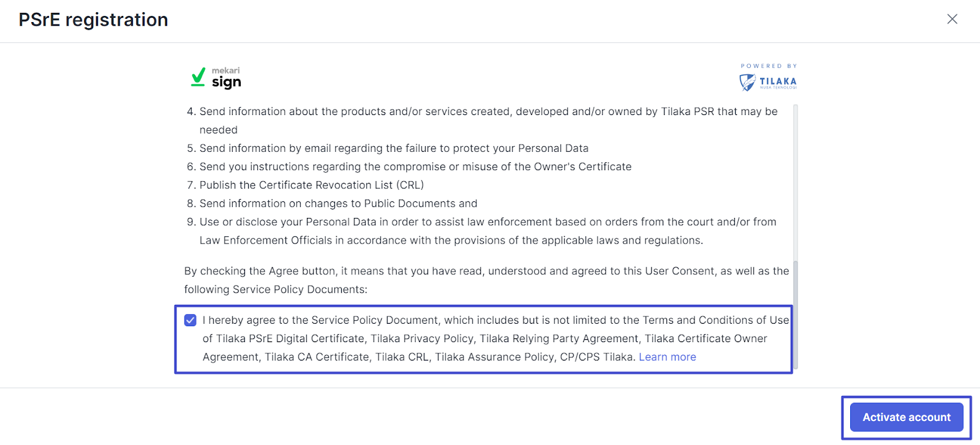Click the "POWERED BY" label
Viewport: 980px width, 445px height.
click(769, 66)
